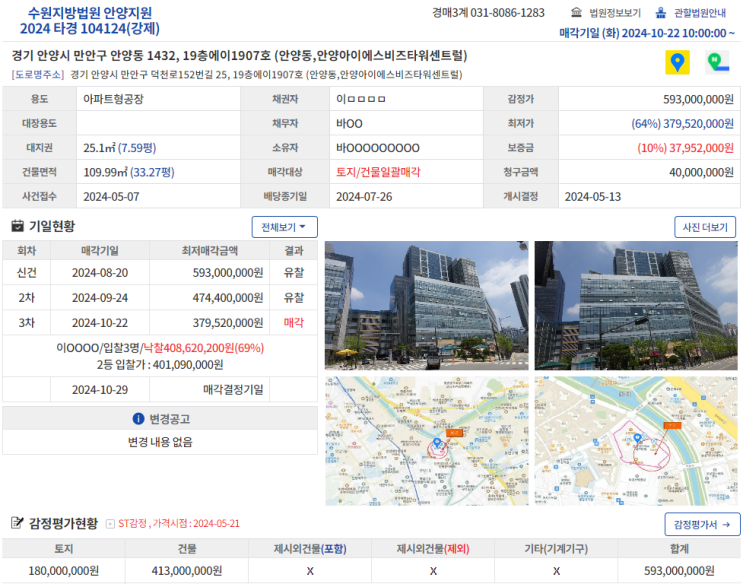Image resolution: width=743 pixels, height=584 pixels.
Task: Click the 2등 입찰가 : 401,090,000원 line
Action: [160, 365]
